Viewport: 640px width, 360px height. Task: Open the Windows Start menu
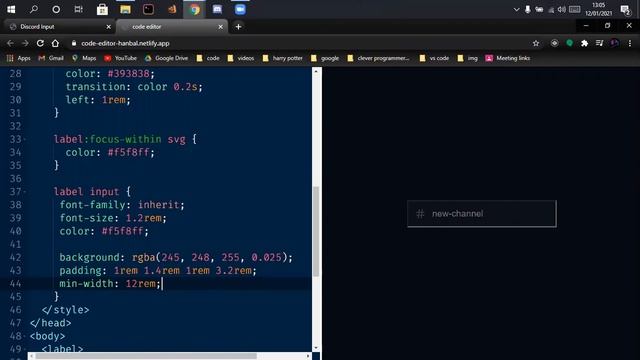pos(11,9)
